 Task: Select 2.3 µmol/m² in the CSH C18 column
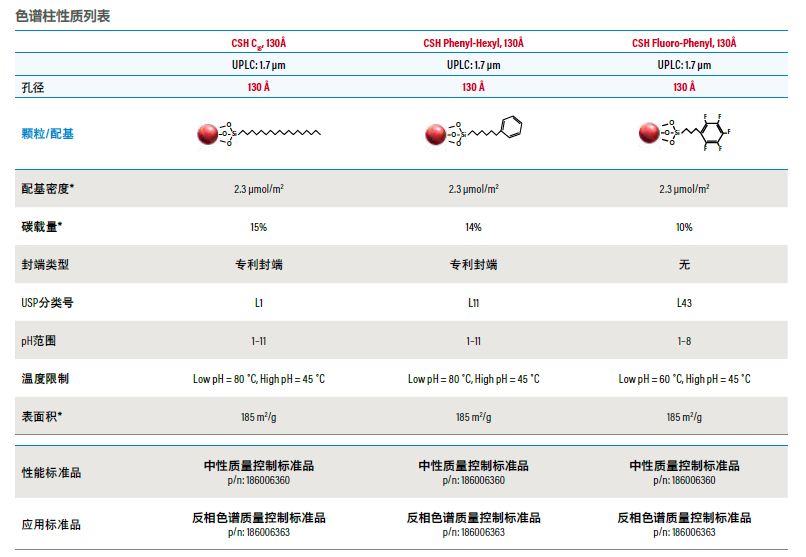[259, 189]
